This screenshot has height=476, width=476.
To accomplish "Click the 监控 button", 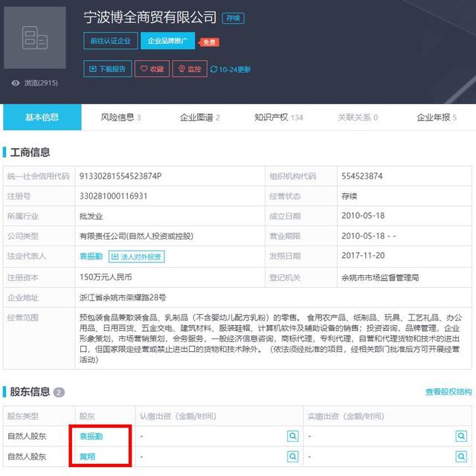I will [190, 68].
